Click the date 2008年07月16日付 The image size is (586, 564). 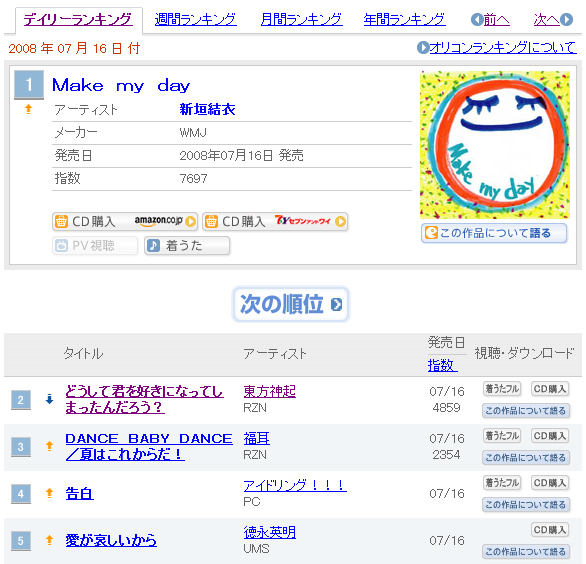tap(74, 48)
